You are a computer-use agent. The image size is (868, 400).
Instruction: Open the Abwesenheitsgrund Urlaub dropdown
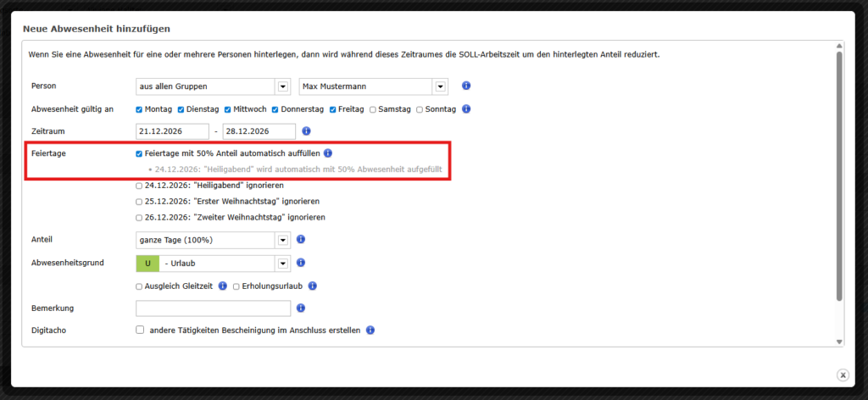click(282, 264)
